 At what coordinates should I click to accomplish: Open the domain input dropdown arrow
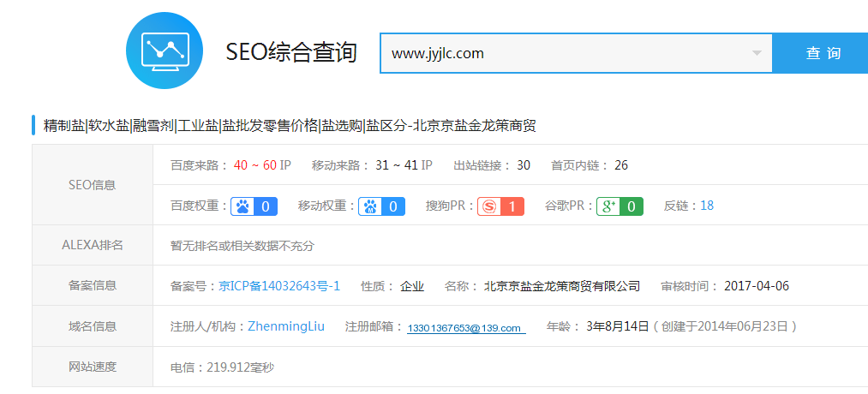click(x=757, y=54)
